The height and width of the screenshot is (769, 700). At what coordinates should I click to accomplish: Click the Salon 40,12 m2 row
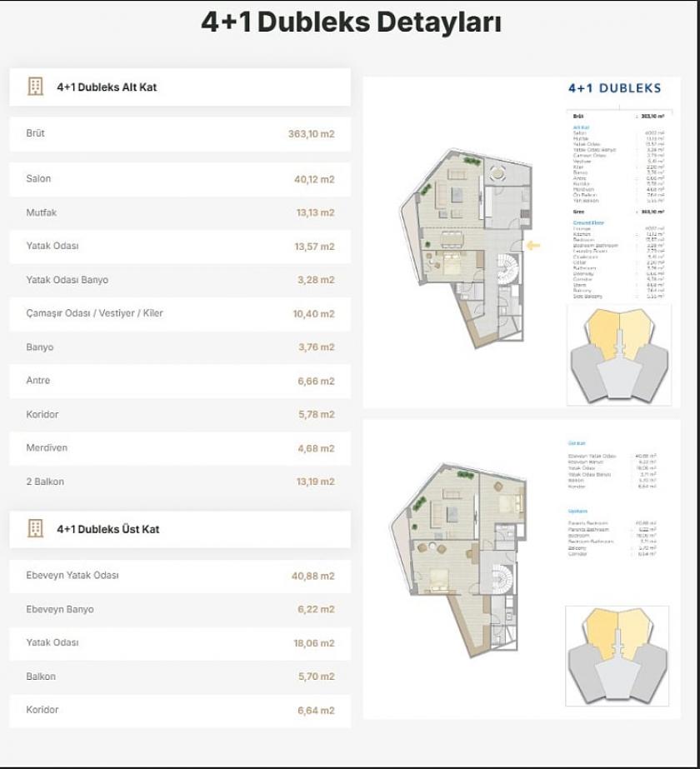[x=179, y=179]
